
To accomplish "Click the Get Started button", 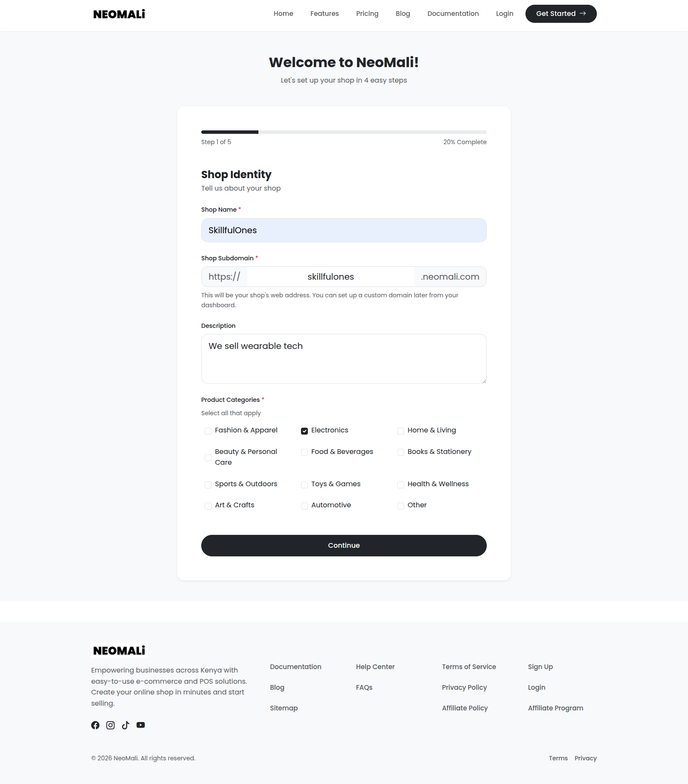I will pos(561,14).
